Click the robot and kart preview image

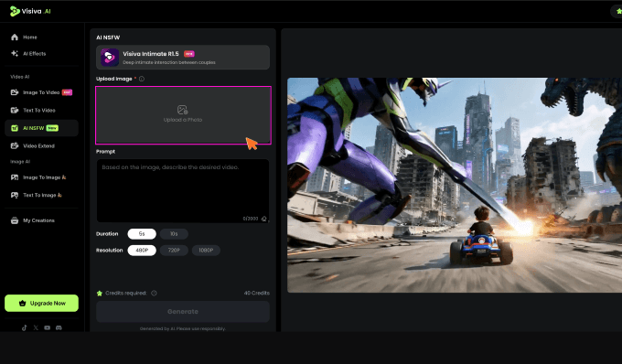pos(455,185)
